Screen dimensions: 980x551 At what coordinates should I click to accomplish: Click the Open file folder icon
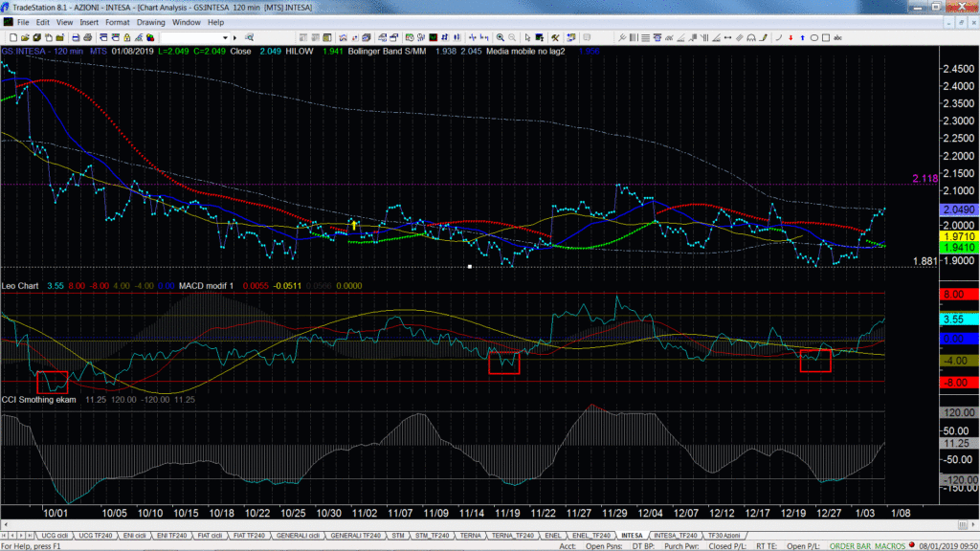click(x=25, y=37)
